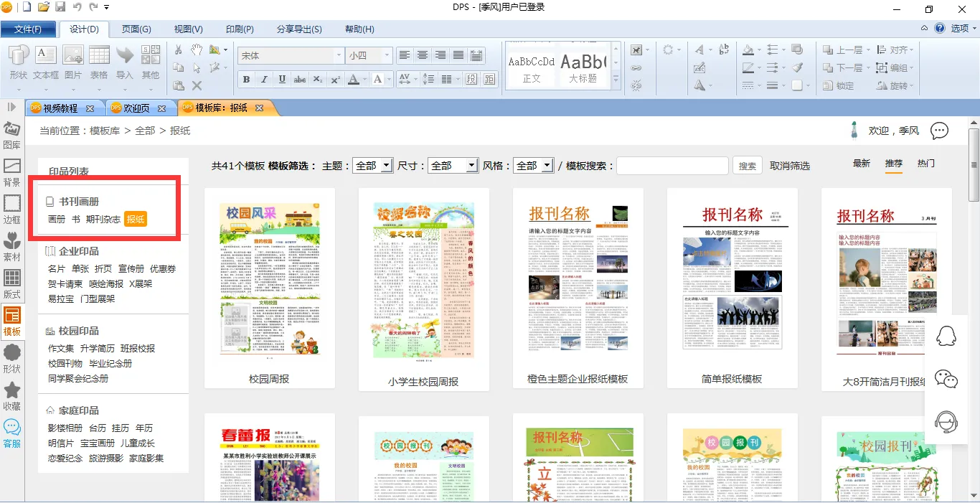Open the 页面(G) ribbon tab
The image size is (980, 503).
pos(136,29)
